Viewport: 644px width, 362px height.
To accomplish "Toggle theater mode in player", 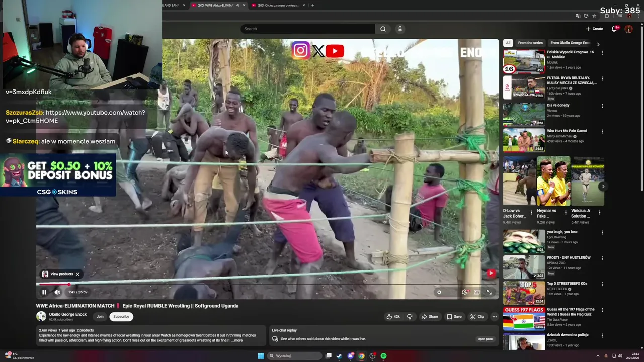I will [477, 292].
